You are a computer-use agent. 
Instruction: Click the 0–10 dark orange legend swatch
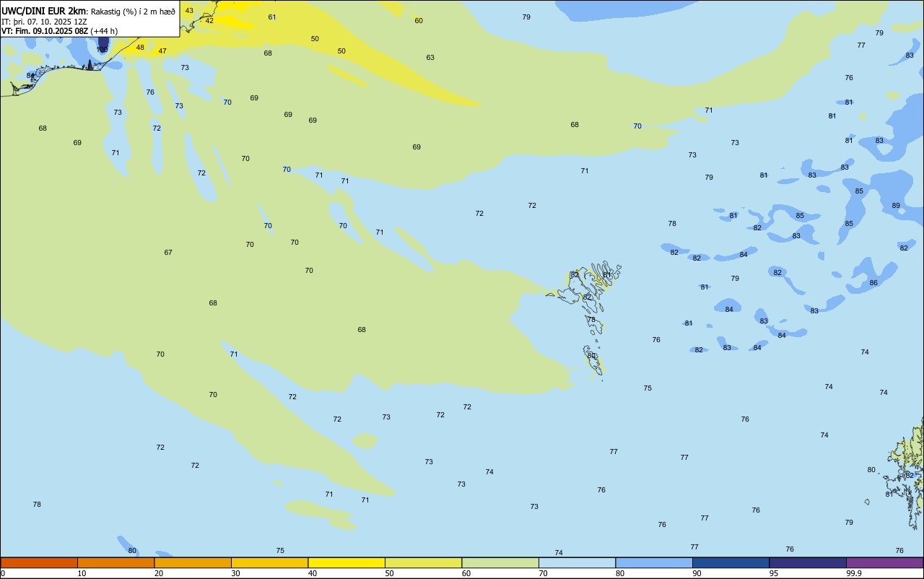click(39, 562)
